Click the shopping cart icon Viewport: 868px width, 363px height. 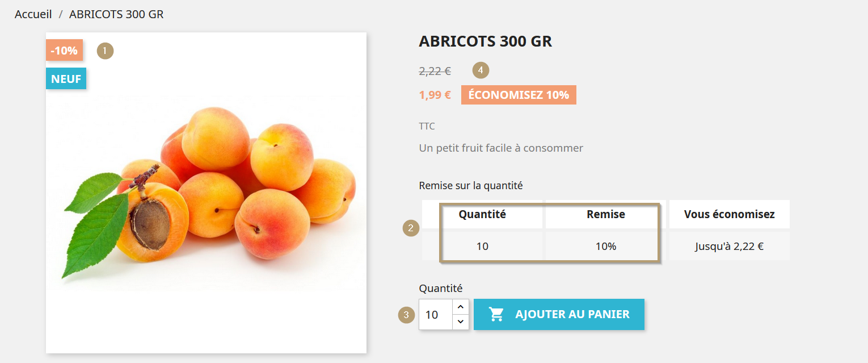tap(496, 314)
